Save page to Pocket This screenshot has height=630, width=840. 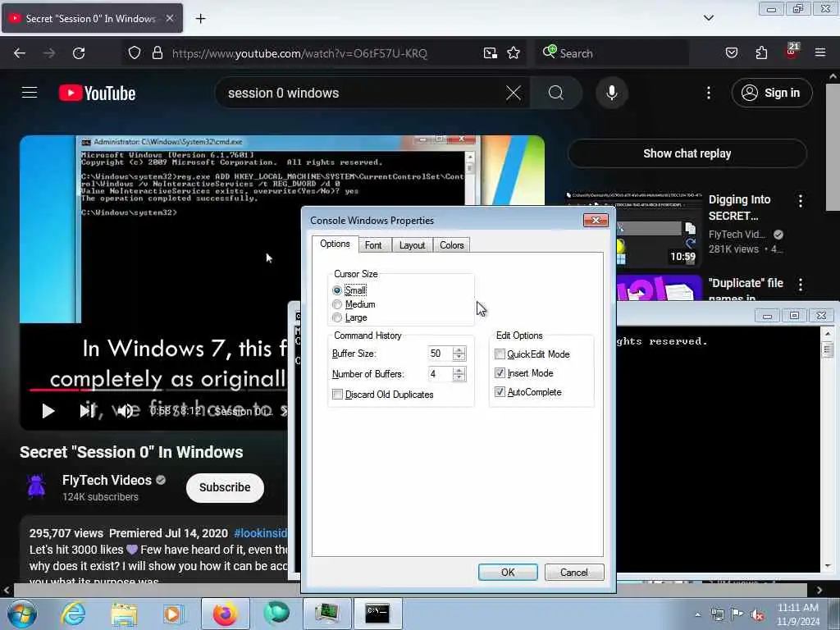(x=732, y=53)
